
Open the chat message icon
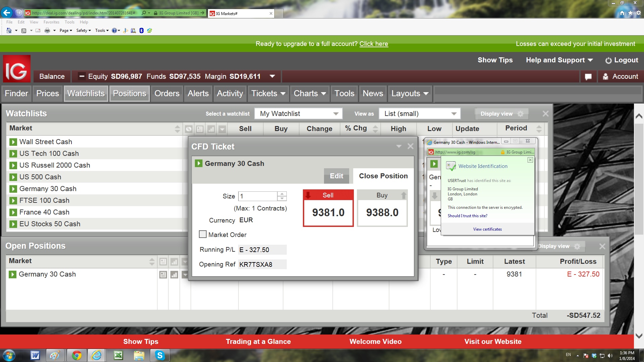[588, 77]
